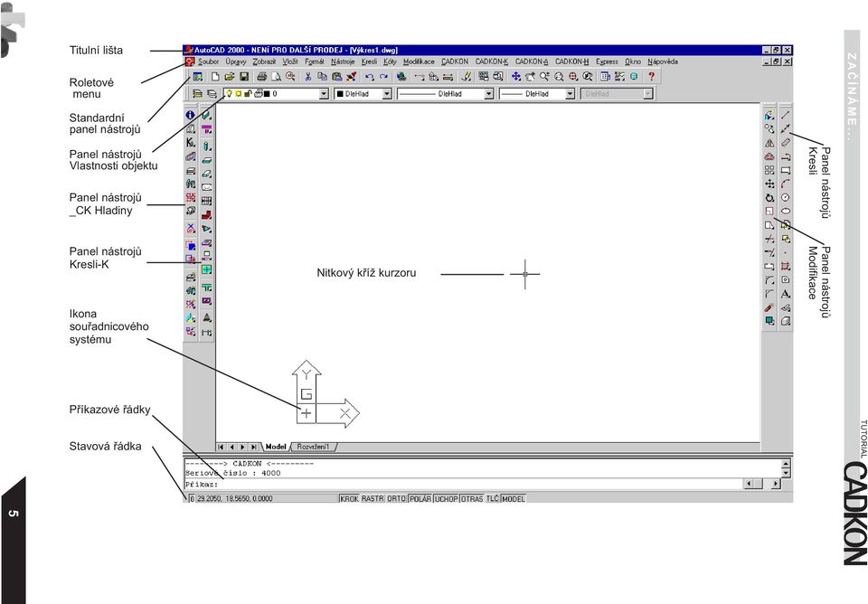Open the Zobrazit menu

tap(264, 62)
